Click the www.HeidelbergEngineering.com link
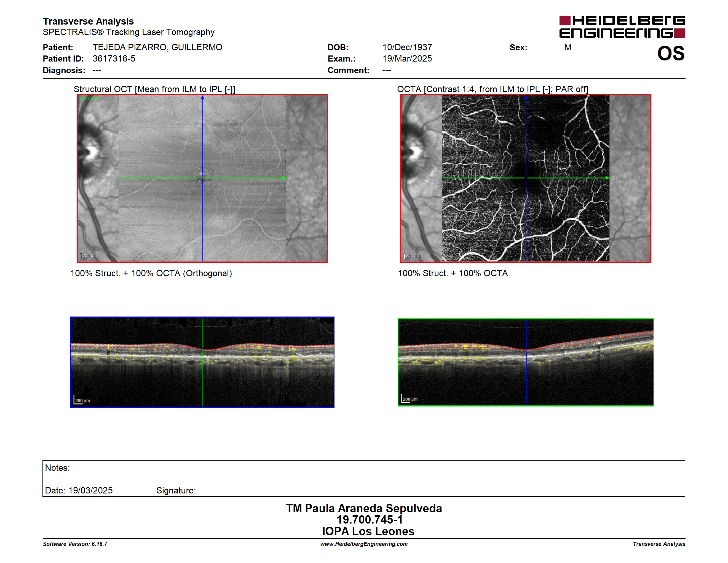728x563 pixels. [364, 544]
